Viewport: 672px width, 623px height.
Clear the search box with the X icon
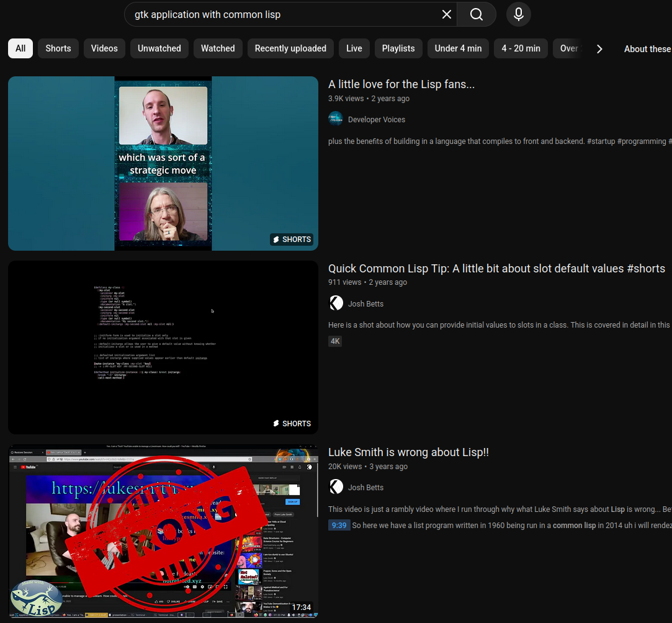(x=446, y=14)
